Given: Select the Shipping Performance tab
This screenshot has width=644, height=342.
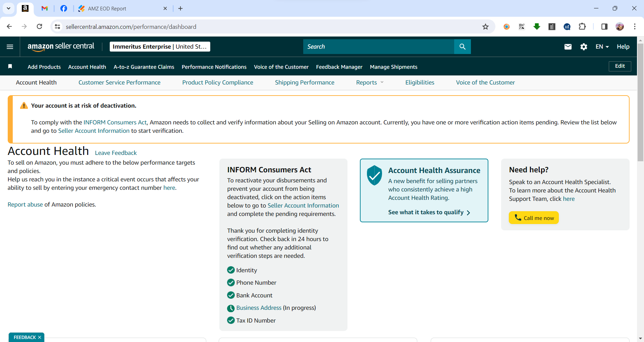Looking at the screenshot, I should (x=305, y=82).
